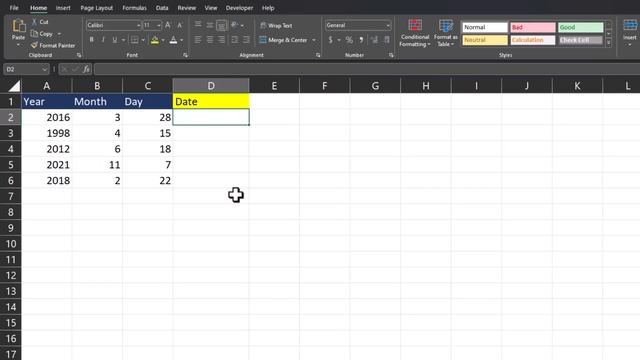Expand the Name Box dropdown
This screenshot has height=360, width=640.
(44, 69)
